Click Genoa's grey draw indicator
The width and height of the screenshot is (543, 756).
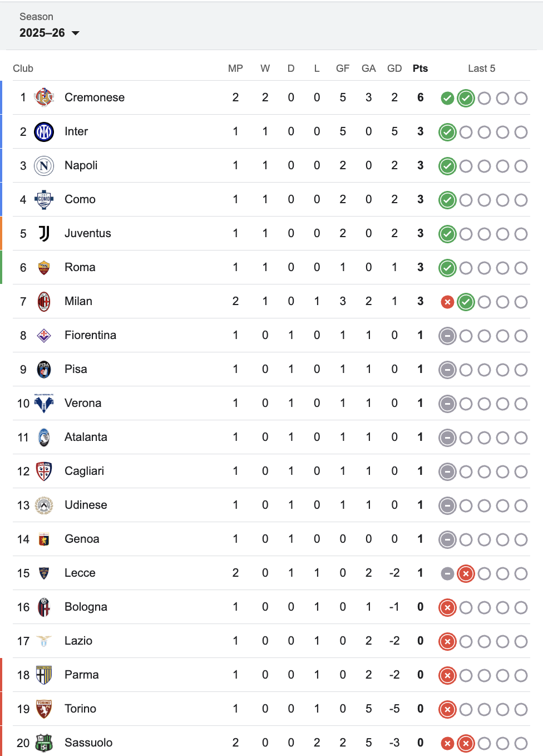[x=447, y=540]
